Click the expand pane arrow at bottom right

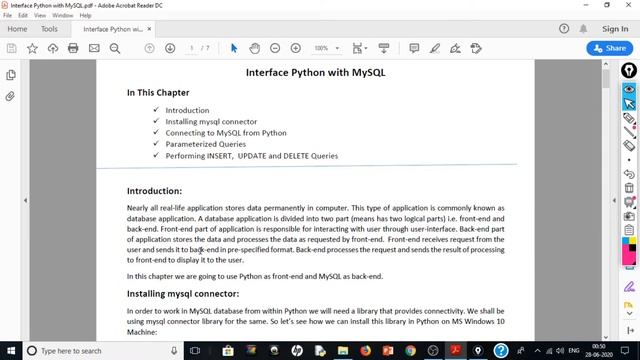coord(630,330)
